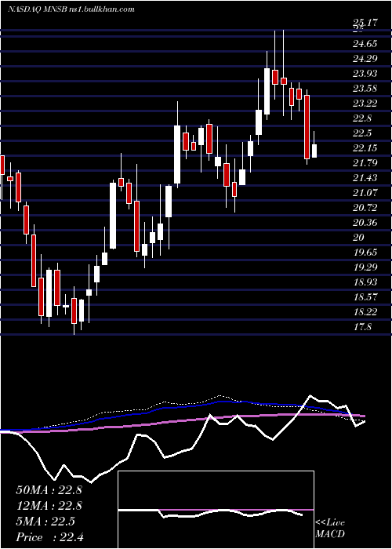Screen dimensions: 392x549
Task: Select the 18.57 price axis label
Action: [365, 297]
